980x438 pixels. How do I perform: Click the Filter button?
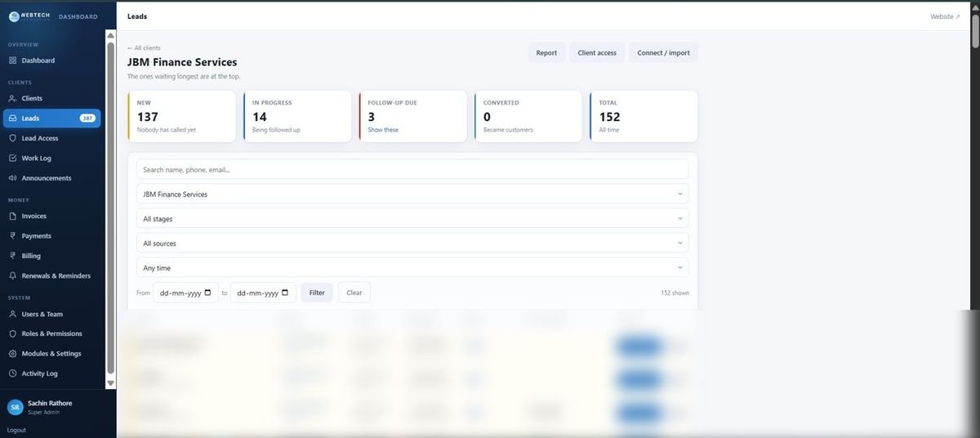(x=317, y=293)
